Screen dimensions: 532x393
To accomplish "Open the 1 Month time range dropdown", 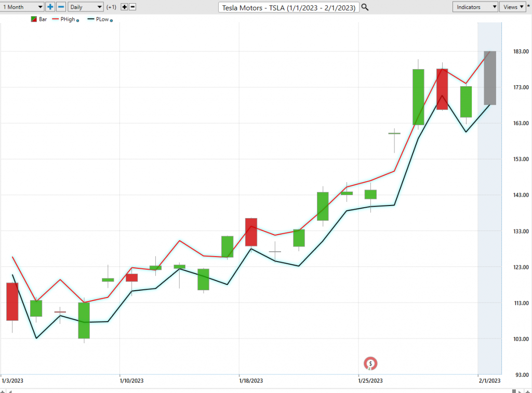I will pyautogui.click(x=22, y=7).
